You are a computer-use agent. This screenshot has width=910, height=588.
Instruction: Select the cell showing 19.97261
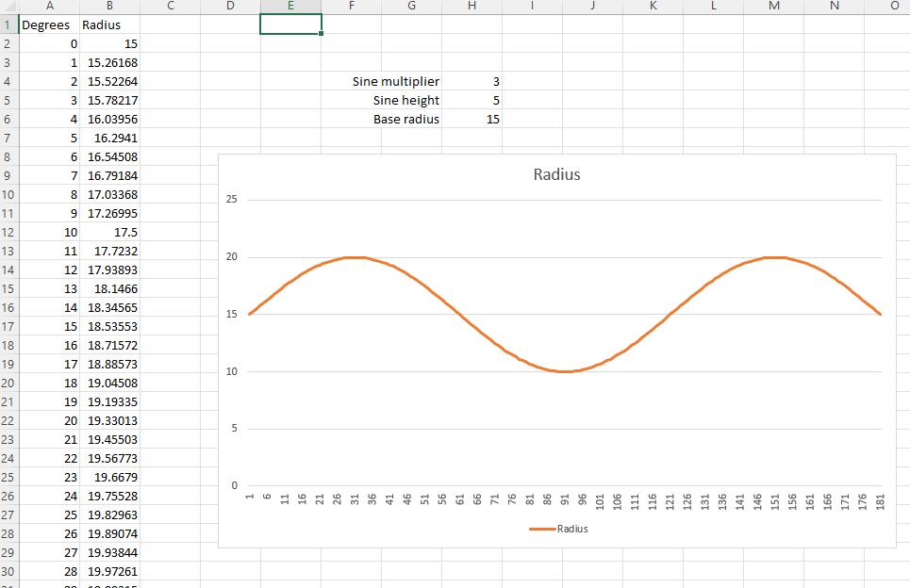109,571
